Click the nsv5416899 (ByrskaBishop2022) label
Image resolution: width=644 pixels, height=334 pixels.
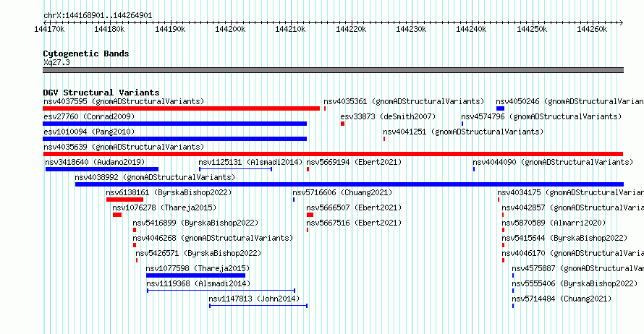[195, 223]
